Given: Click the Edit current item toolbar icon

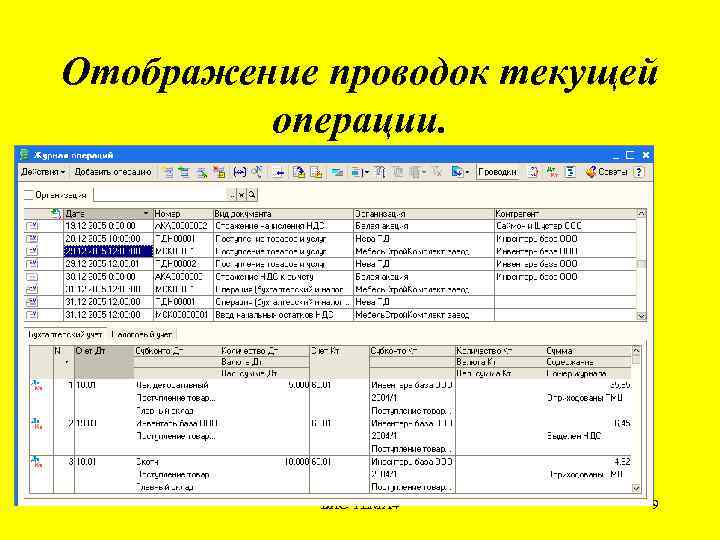Looking at the screenshot, I should pyautogui.click(x=202, y=172).
